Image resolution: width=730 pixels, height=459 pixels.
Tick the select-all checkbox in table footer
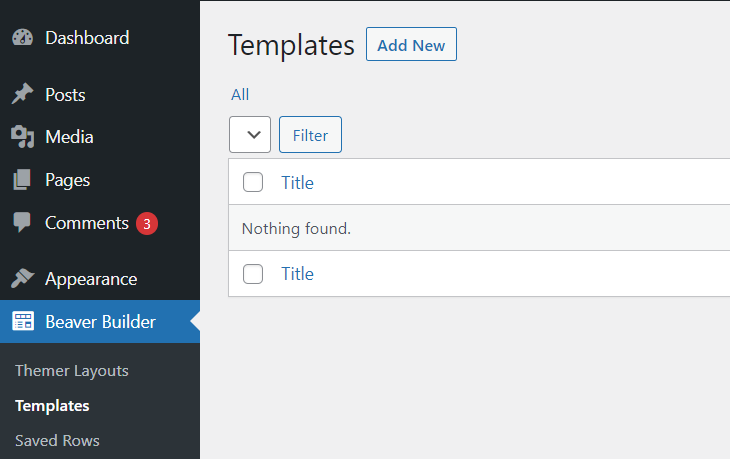point(253,274)
